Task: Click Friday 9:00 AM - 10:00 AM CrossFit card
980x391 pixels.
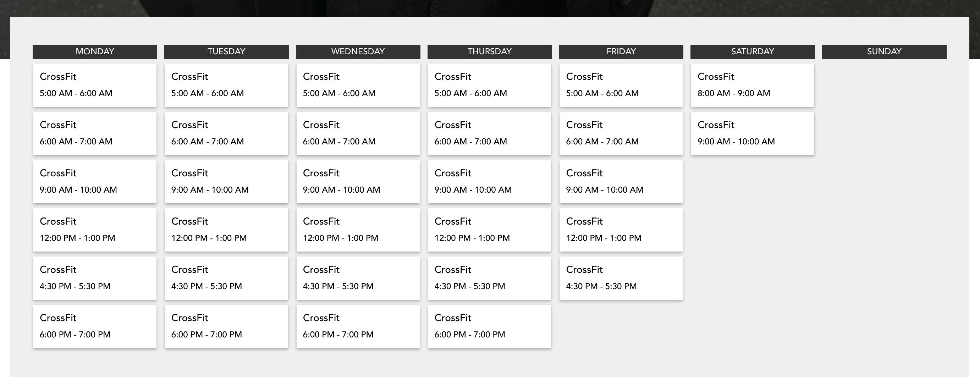Action: (x=621, y=182)
